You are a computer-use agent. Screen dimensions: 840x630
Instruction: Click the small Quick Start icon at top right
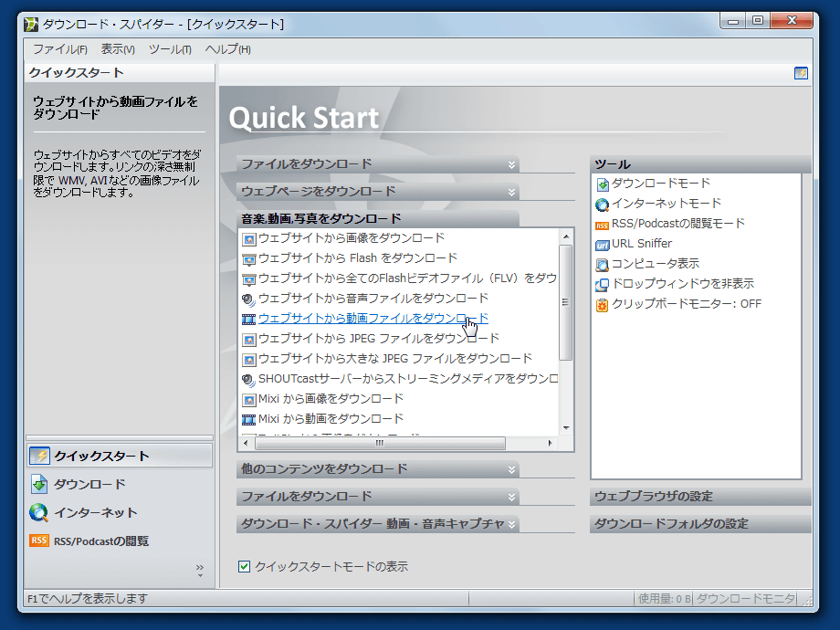click(801, 73)
